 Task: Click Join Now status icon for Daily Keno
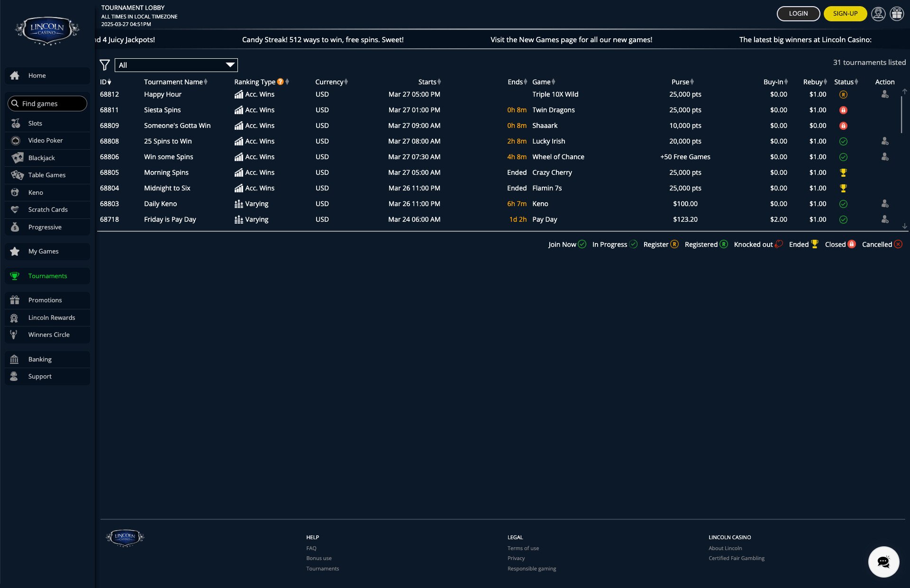click(x=843, y=204)
